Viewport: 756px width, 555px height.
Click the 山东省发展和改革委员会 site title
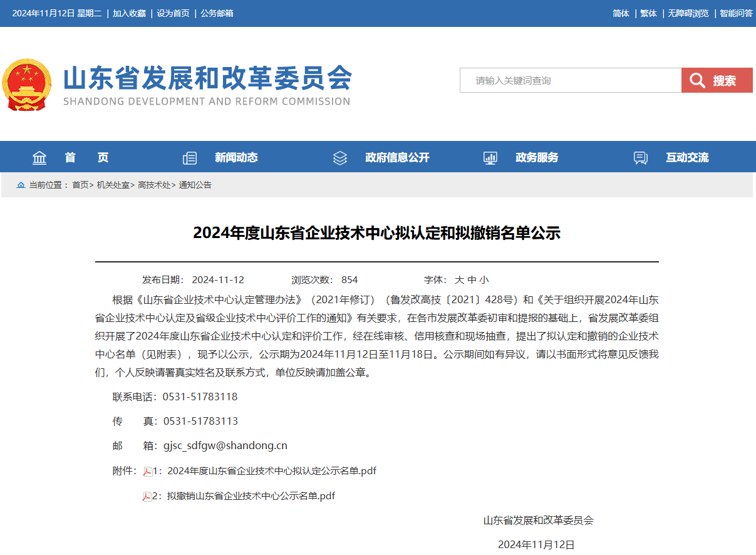207,78
